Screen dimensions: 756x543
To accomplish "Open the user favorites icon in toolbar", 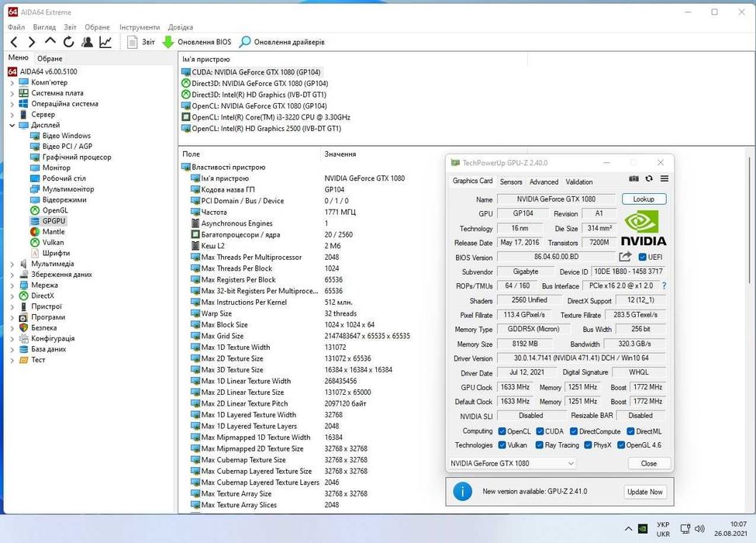I will point(88,42).
